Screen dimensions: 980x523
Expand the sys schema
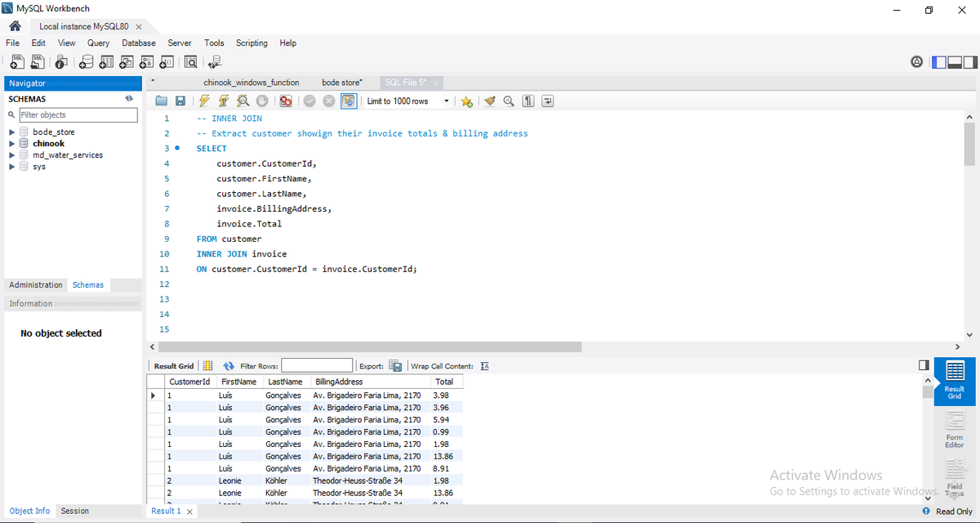(x=11, y=166)
